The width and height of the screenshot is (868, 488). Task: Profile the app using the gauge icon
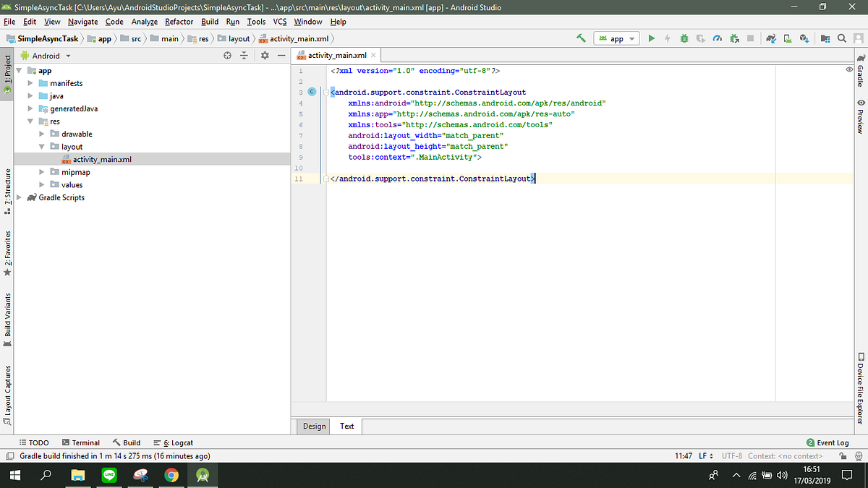pos(718,39)
